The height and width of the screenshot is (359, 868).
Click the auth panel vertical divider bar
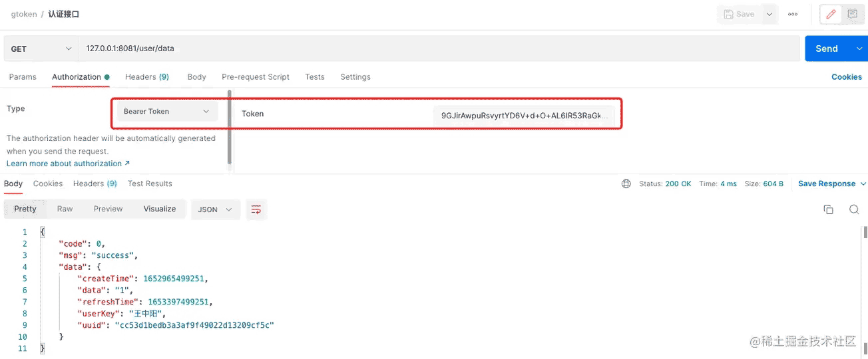click(230, 128)
